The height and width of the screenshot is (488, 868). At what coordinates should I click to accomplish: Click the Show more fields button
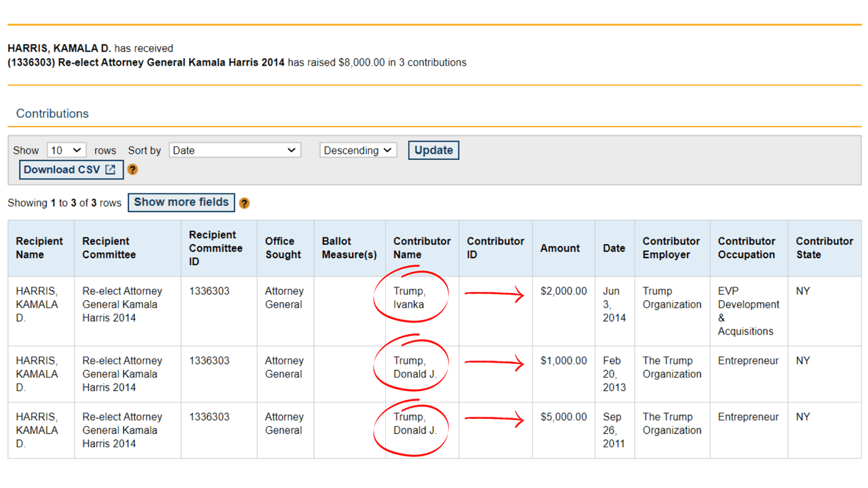[181, 202]
